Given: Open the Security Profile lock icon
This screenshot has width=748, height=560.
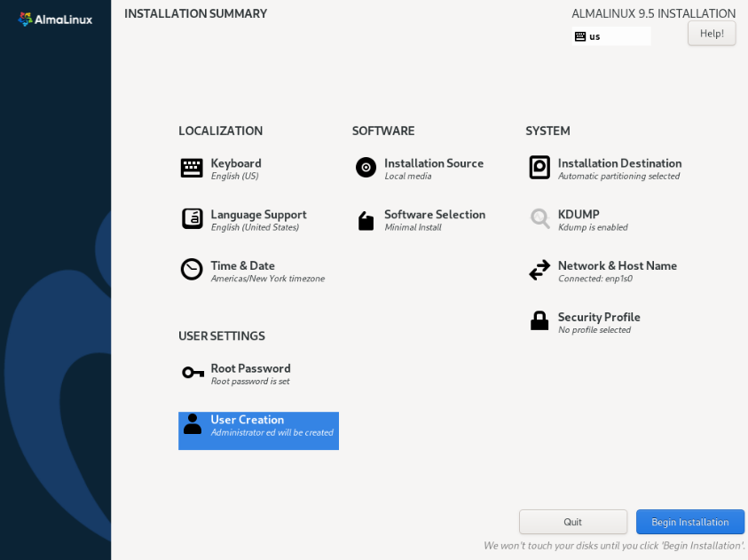Looking at the screenshot, I should point(539,320).
